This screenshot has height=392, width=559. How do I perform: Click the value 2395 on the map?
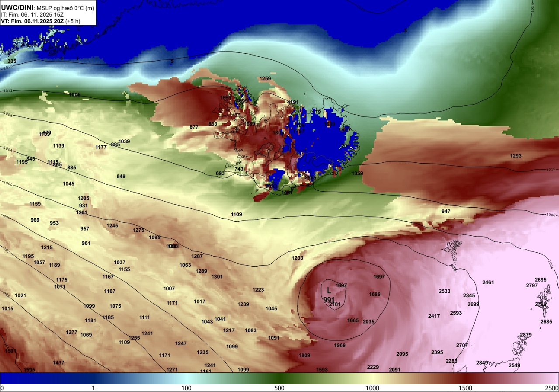[437, 352]
